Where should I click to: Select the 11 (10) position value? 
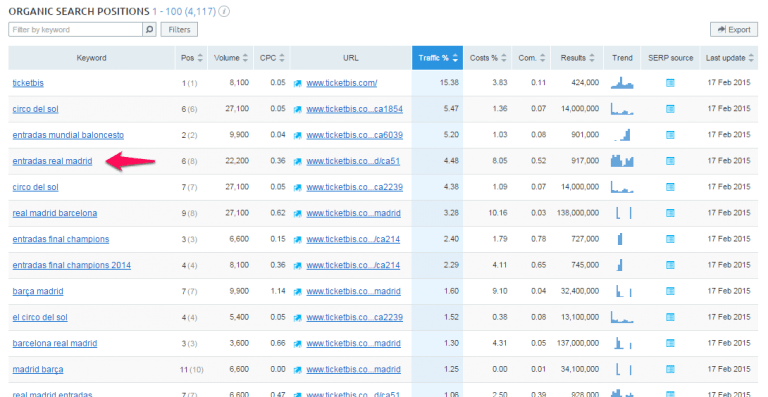(x=192, y=370)
